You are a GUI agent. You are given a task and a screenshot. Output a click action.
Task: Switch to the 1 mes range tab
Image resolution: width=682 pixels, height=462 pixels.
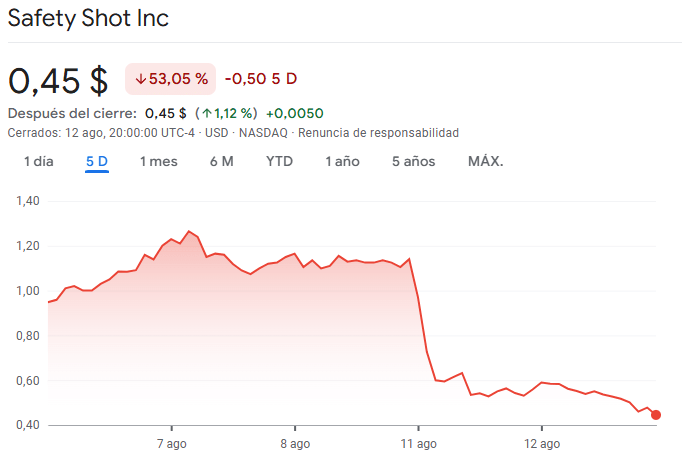(158, 161)
